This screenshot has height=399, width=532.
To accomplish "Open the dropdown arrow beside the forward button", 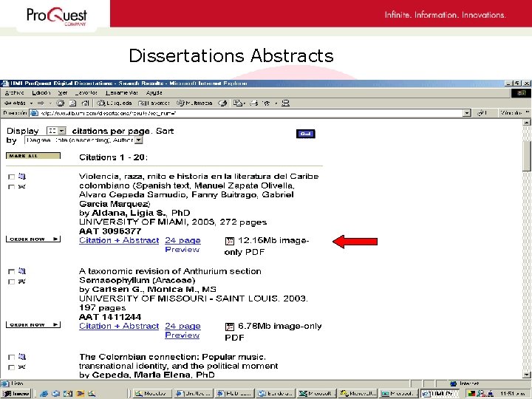I will pyautogui.click(x=50, y=103).
